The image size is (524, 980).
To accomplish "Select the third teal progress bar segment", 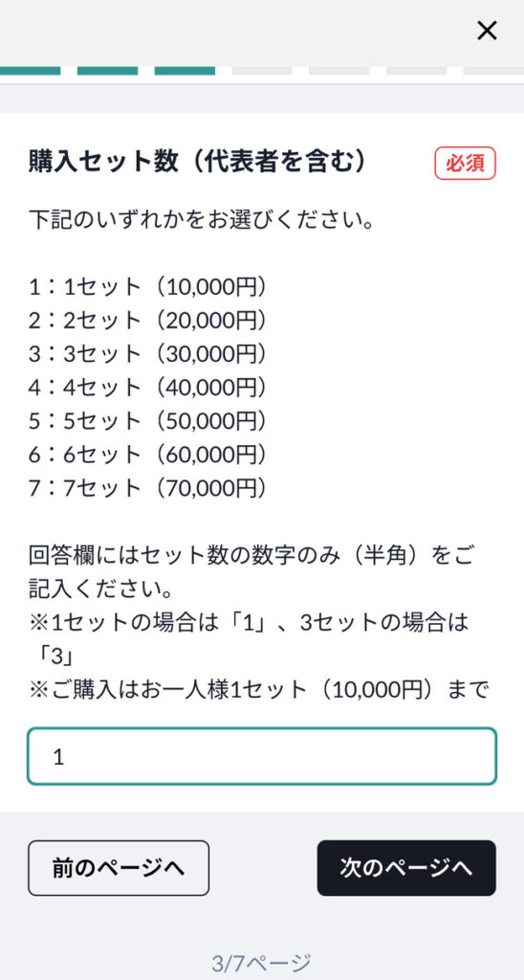I will [185, 71].
